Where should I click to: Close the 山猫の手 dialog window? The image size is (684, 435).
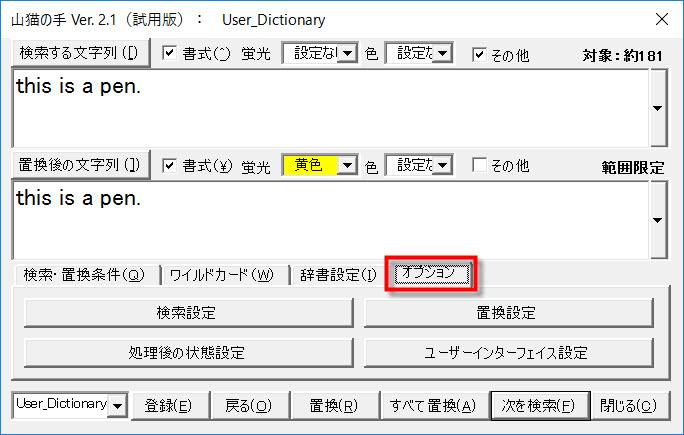(661, 20)
